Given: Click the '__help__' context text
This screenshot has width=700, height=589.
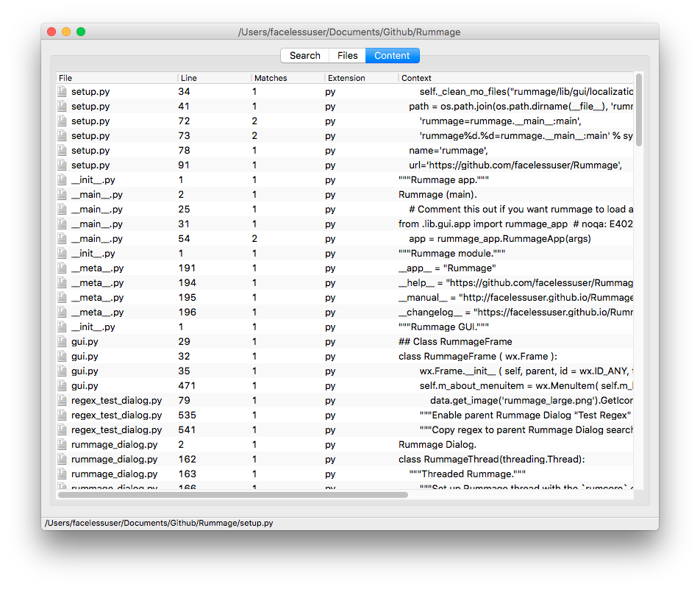Looking at the screenshot, I should coord(515,283).
